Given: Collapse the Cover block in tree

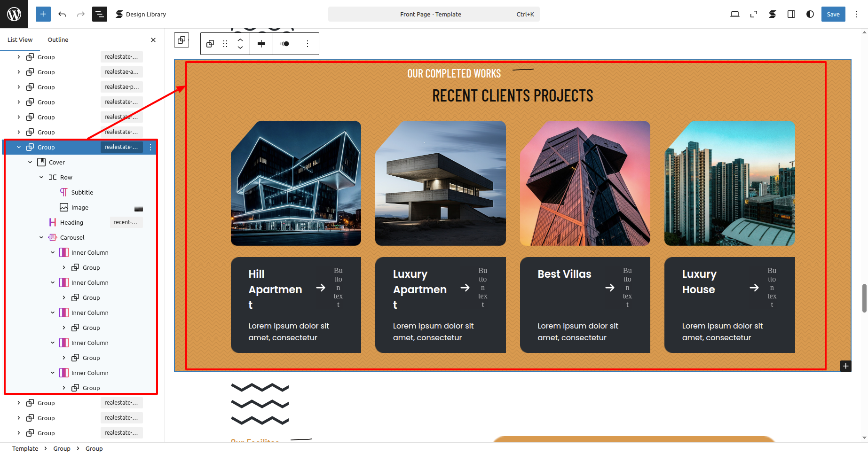Looking at the screenshot, I should coord(30,162).
